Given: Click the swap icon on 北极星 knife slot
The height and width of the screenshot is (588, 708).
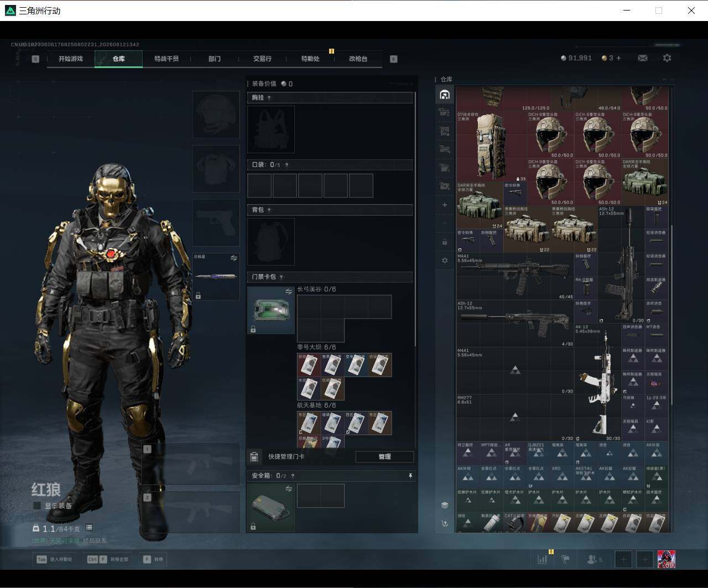Looking at the screenshot, I should tap(233, 258).
